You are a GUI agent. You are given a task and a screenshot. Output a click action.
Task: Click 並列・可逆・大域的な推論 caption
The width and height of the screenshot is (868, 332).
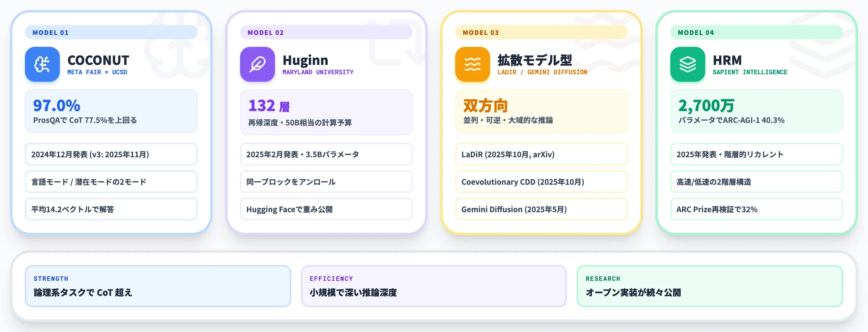point(508,120)
